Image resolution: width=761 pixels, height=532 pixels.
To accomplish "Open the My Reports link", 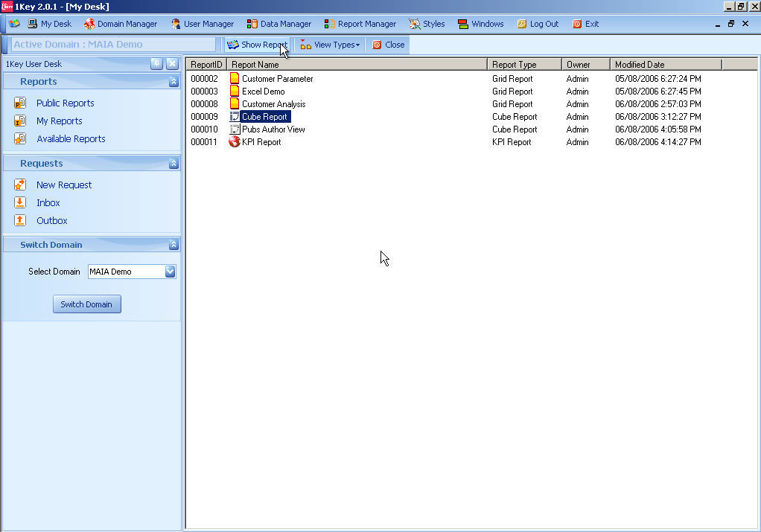I will pos(60,121).
